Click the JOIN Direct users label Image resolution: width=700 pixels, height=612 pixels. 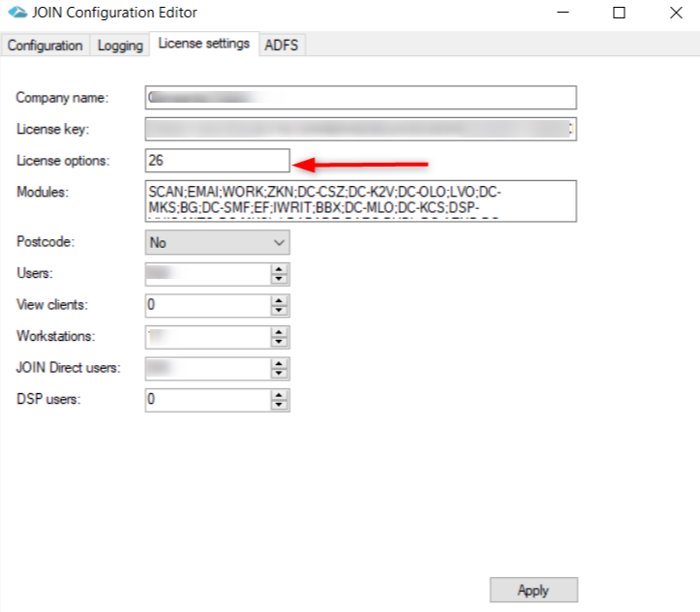(x=69, y=367)
